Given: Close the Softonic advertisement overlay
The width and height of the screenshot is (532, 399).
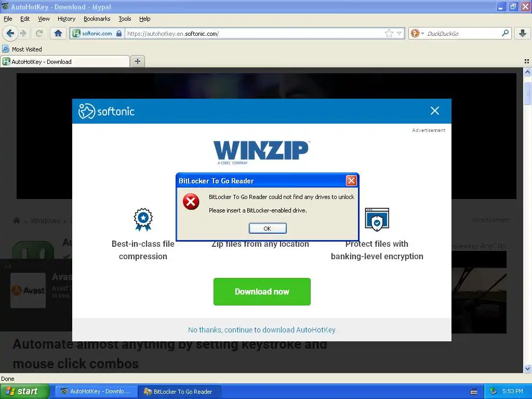Looking at the screenshot, I should pyautogui.click(x=435, y=111).
